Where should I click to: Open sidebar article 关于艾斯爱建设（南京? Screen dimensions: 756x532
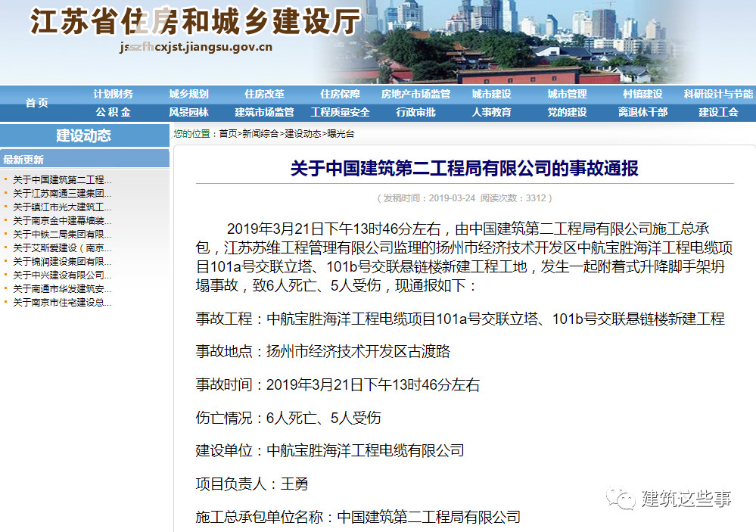[x=62, y=247]
